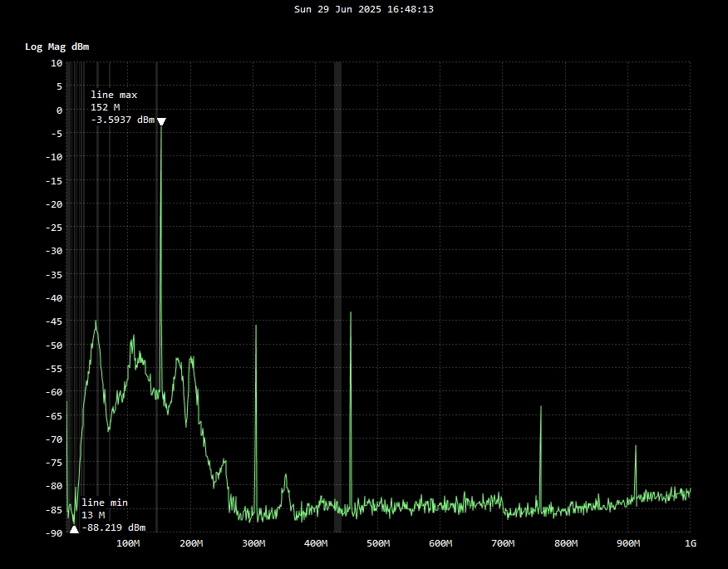Click the 500M frequency axis tick label

pyautogui.click(x=378, y=544)
